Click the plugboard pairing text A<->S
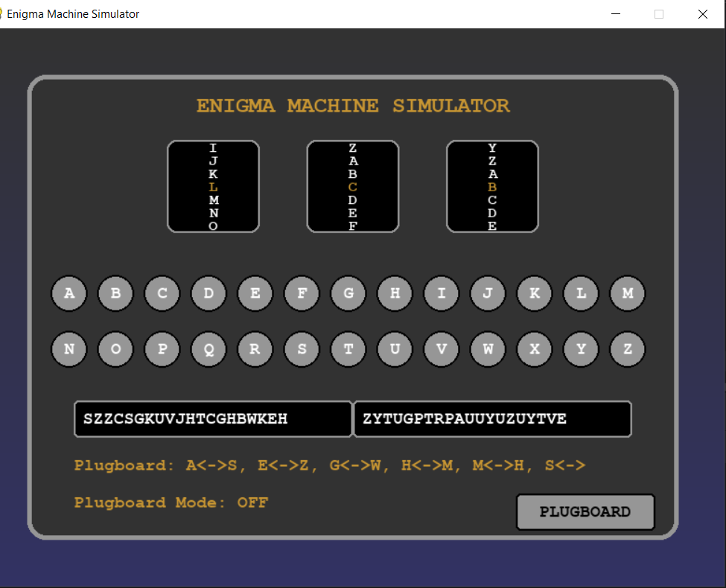This screenshot has height=588, width=726. [208, 465]
